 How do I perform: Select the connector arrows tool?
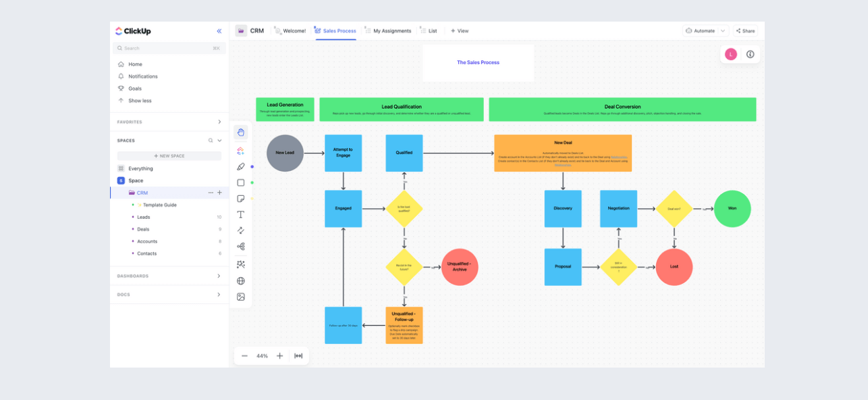pos(241,230)
